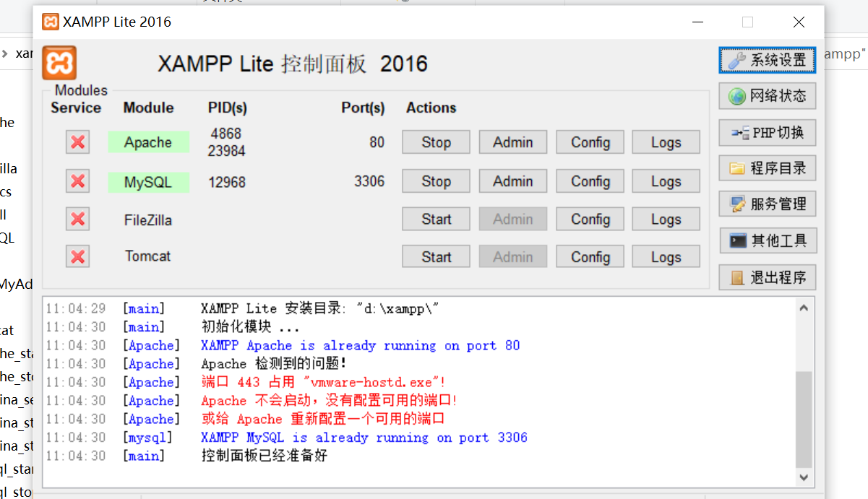Open MySQL Admin page
The height and width of the screenshot is (499, 868).
click(x=513, y=181)
